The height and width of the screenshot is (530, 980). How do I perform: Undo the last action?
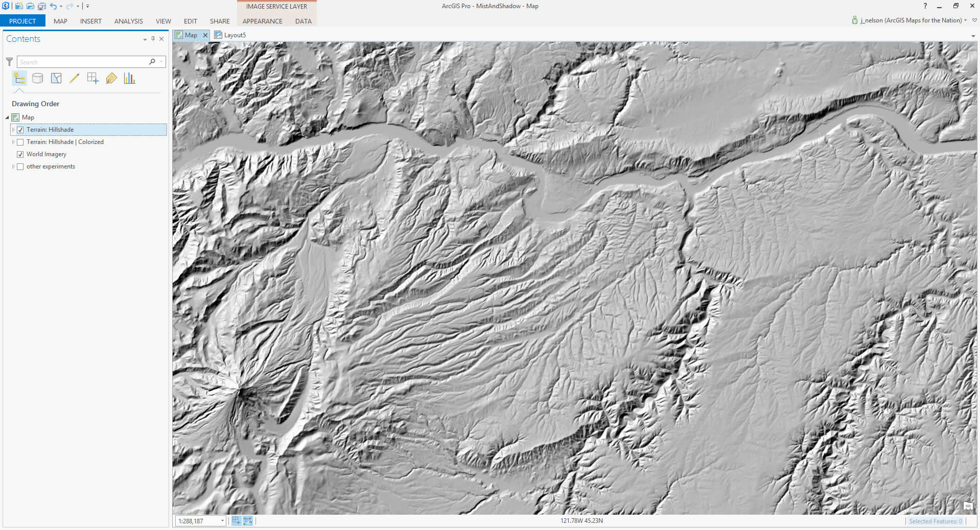(53, 6)
